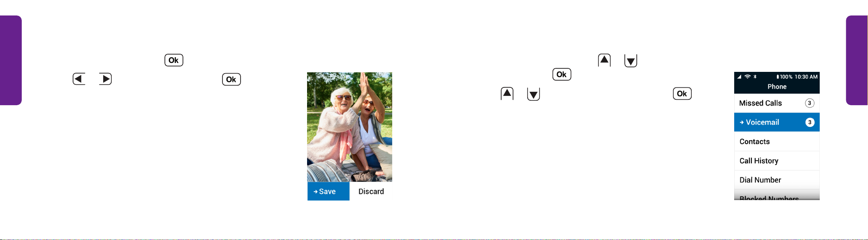Click the Ok key icon on the same line as the right arrow key
The image size is (868, 240).
[x=231, y=79]
